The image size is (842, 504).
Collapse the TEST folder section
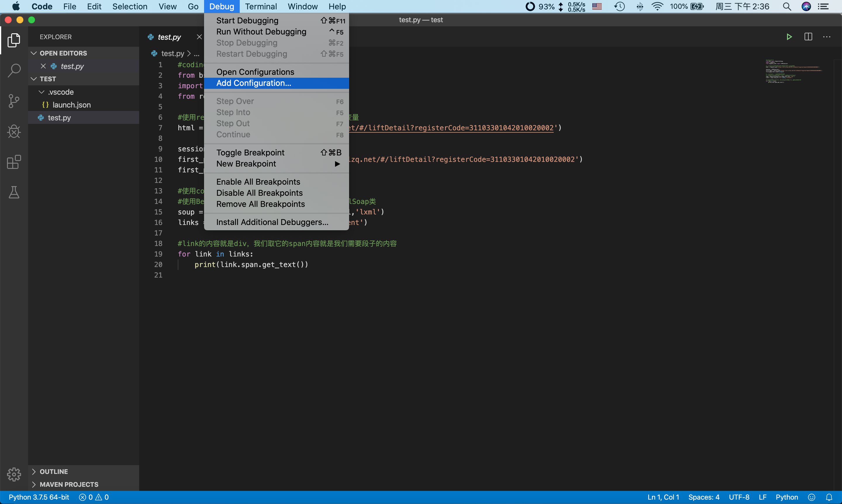coord(84,79)
